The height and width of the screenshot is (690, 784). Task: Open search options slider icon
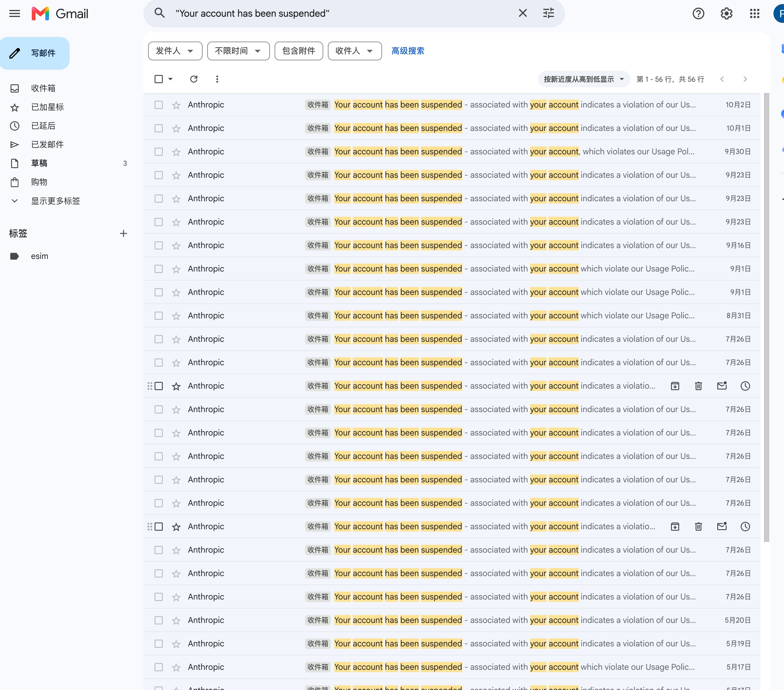click(549, 13)
